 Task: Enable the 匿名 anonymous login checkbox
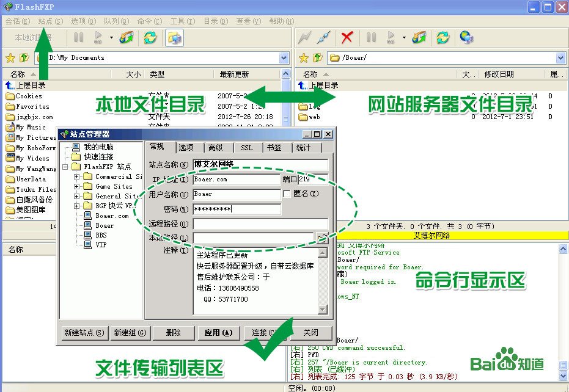click(287, 194)
